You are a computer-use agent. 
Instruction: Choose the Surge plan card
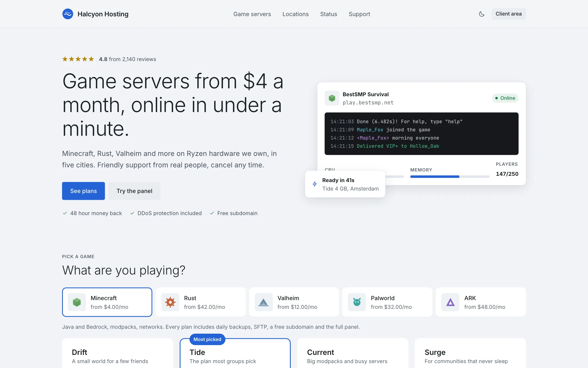tap(470, 353)
